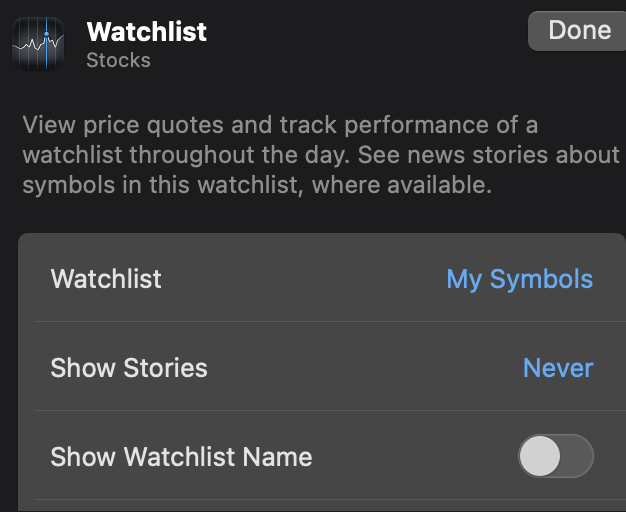Click the widget description paragraph
The image size is (626, 512).
(321, 155)
